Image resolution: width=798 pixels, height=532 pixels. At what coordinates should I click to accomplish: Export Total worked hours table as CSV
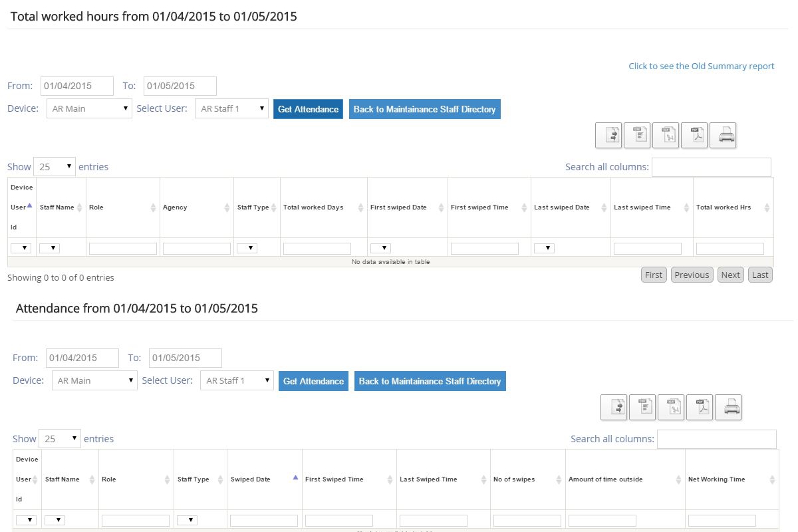tap(636, 136)
